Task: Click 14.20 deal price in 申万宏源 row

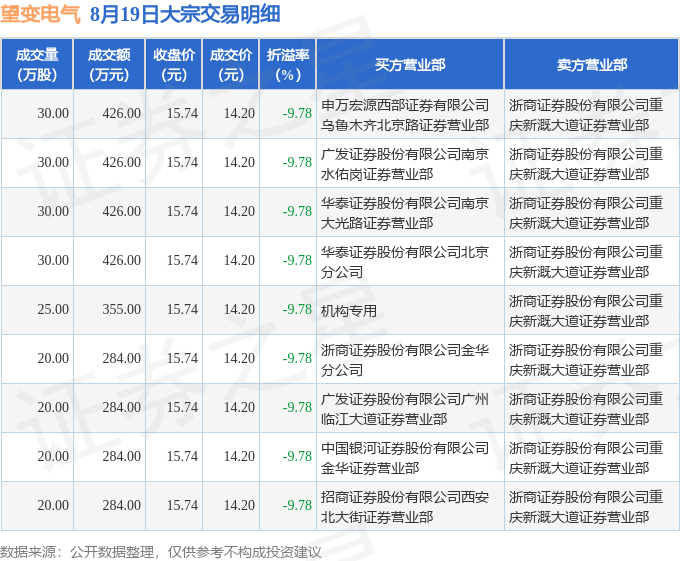Action: (x=239, y=114)
